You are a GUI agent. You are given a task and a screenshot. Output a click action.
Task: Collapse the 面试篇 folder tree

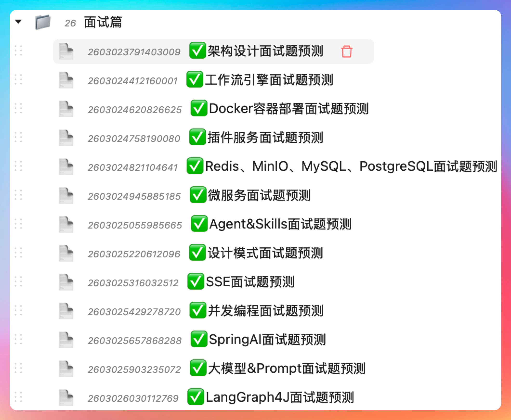coord(18,22)
